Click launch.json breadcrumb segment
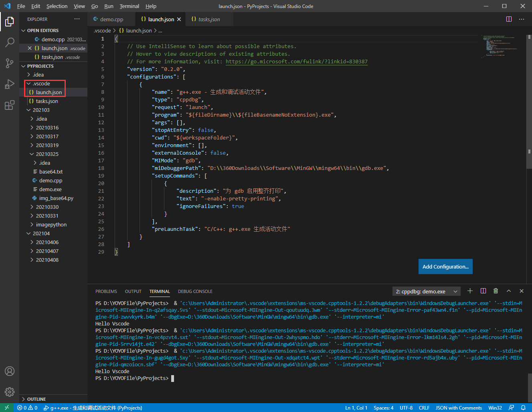 (136, 30)
